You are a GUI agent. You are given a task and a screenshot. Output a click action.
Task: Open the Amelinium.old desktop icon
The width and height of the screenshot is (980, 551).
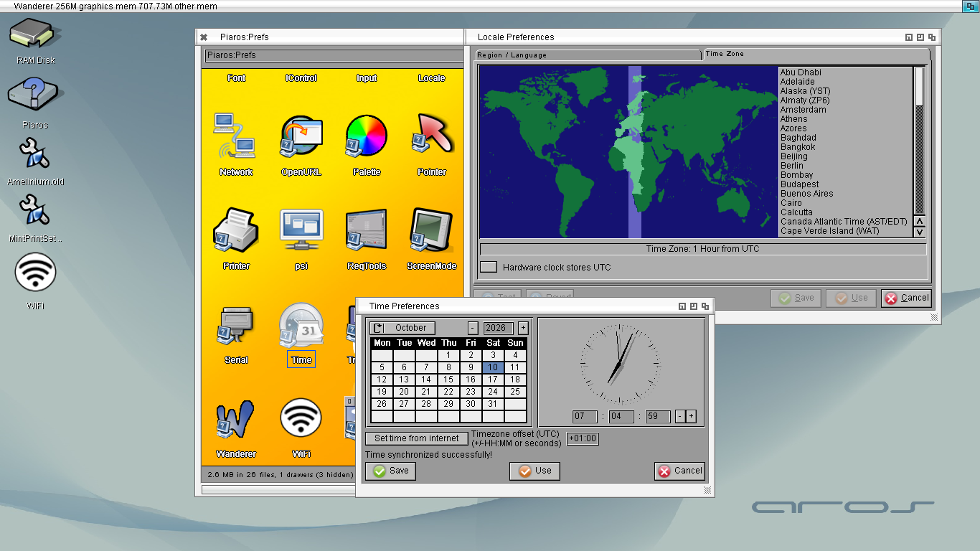point(35,154)
